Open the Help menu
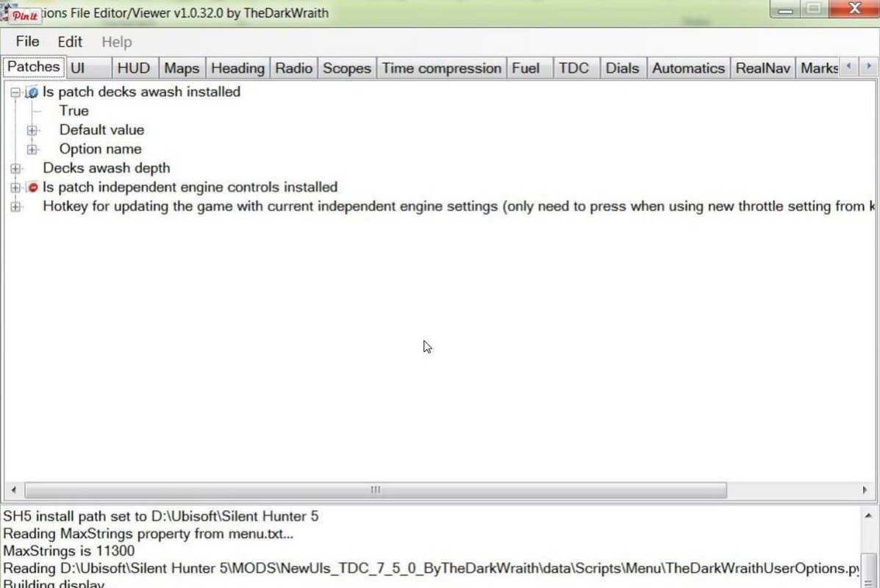 click(x=117, y=42)
